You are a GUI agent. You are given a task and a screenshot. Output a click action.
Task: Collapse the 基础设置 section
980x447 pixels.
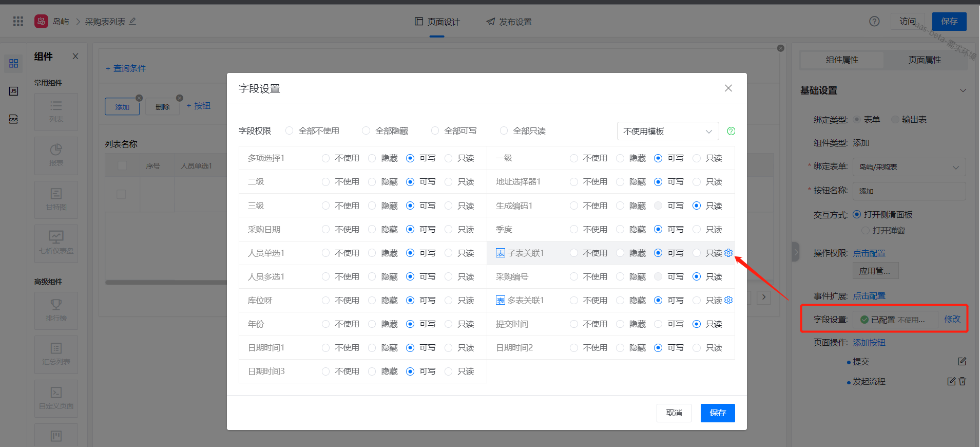963,90
